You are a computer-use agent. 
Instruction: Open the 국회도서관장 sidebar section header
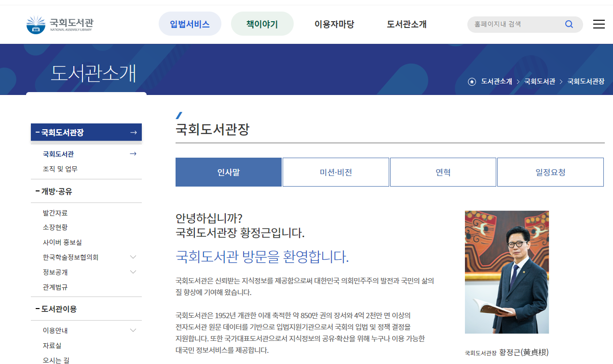[86, 133]
